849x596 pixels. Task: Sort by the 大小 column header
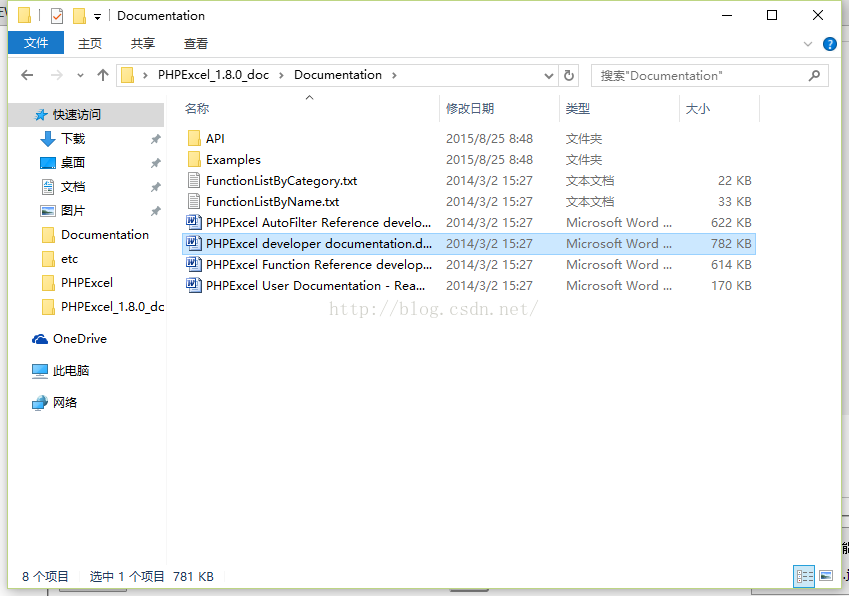point(697,108)
